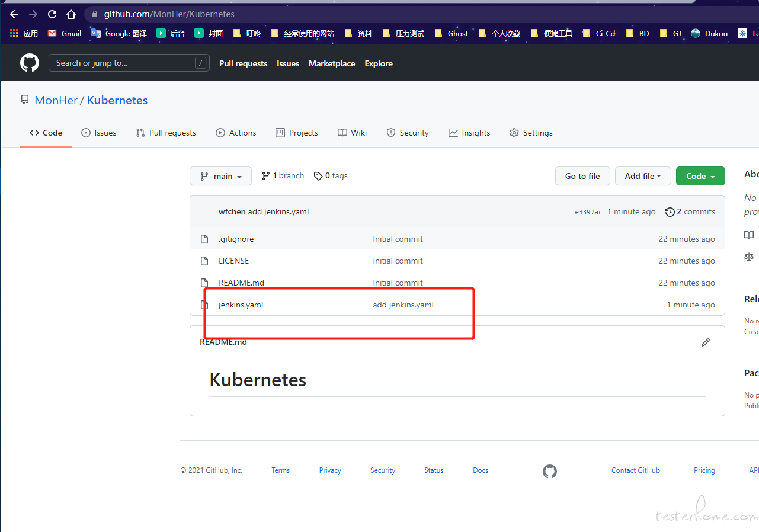Click the Go to file button
Screen dimensions: 759x532
tap(582, 176)
